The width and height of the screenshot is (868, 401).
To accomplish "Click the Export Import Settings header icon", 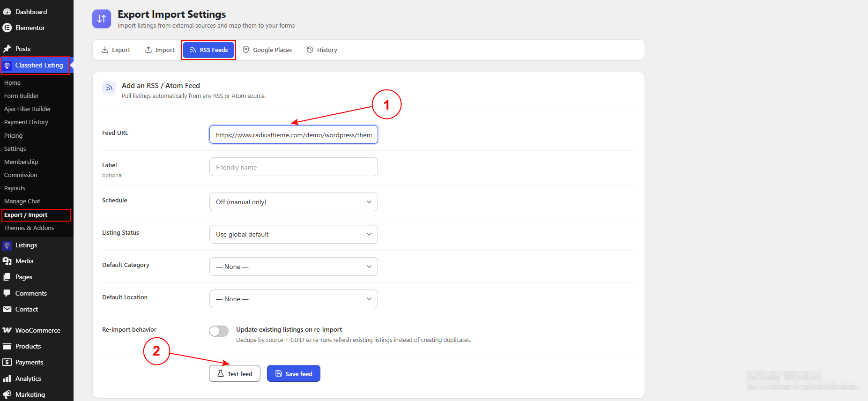I will tap(102, 19).
